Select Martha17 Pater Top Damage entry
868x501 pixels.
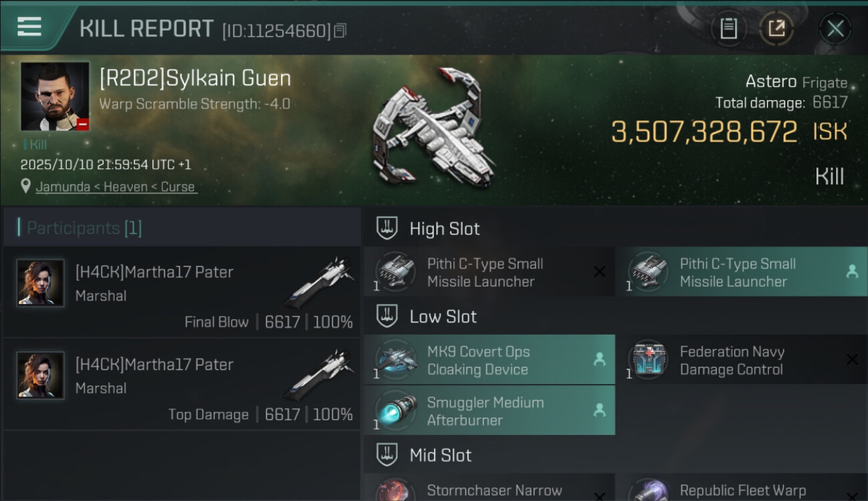182,385
